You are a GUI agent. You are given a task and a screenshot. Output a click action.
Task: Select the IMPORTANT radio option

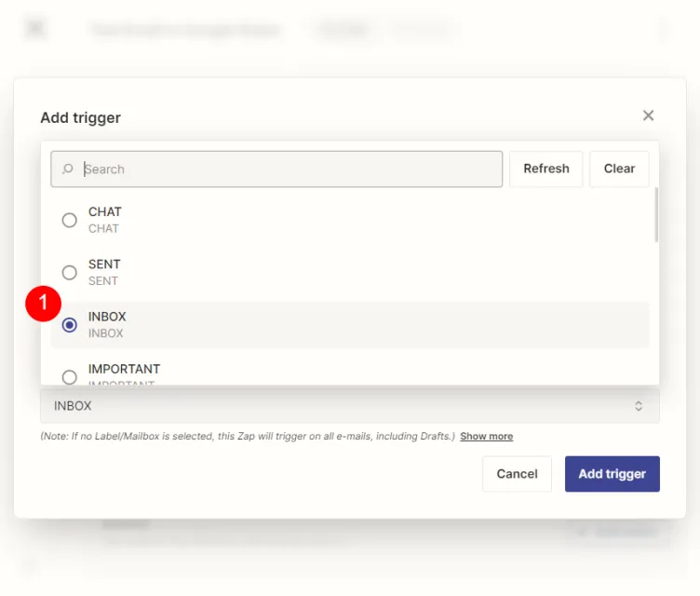(69, 377)
